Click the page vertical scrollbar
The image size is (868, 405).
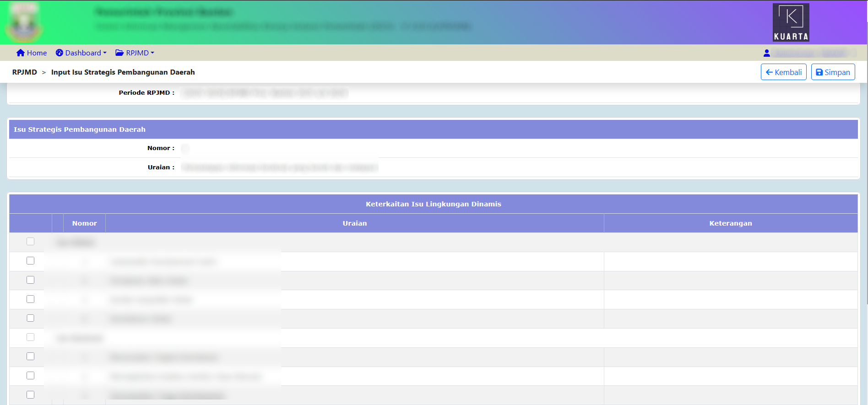pyautogui.click(x=865, y=183)
